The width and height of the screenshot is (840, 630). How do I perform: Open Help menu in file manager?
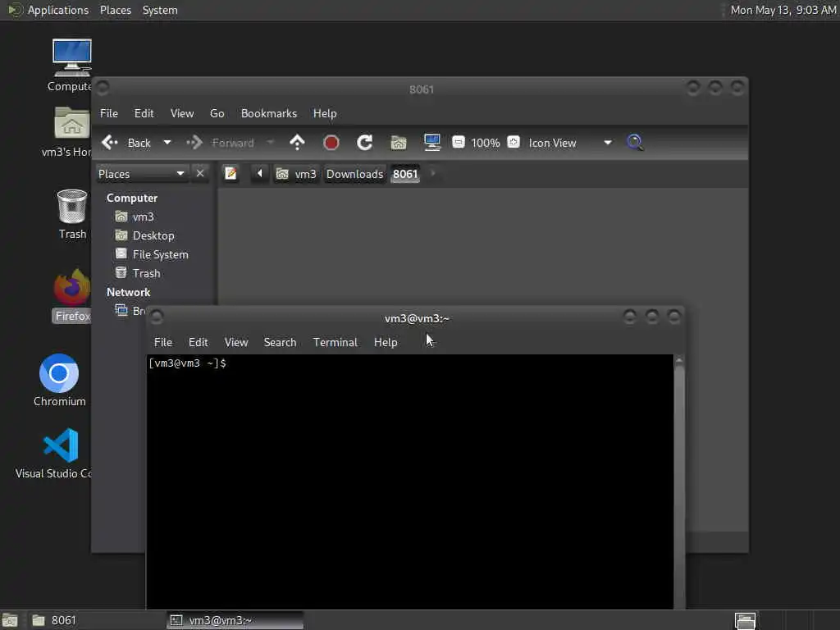point(325,113)
